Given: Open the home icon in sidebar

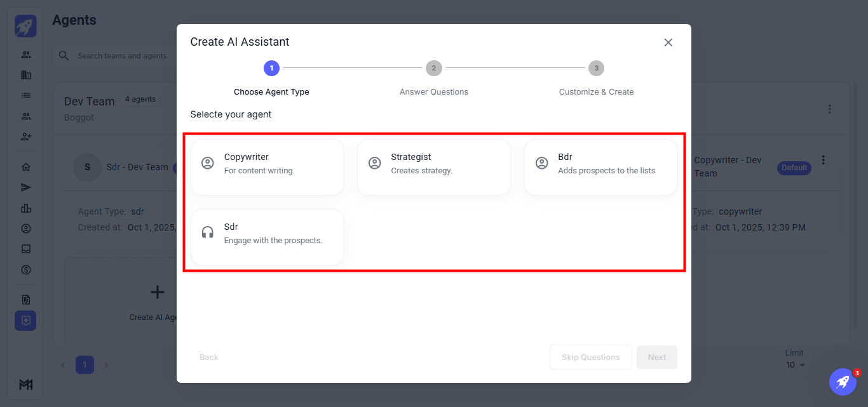Looking at the screenshot, I should tap(26, 168).
